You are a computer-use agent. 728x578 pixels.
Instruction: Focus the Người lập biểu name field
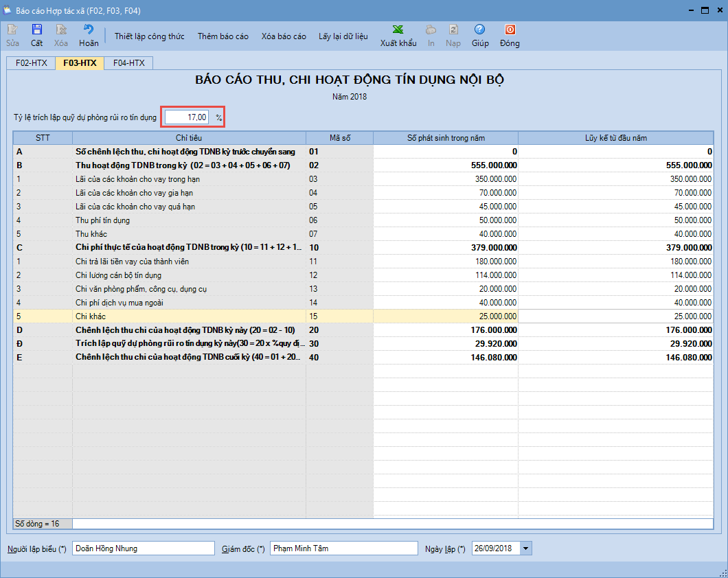pos(144,548)
